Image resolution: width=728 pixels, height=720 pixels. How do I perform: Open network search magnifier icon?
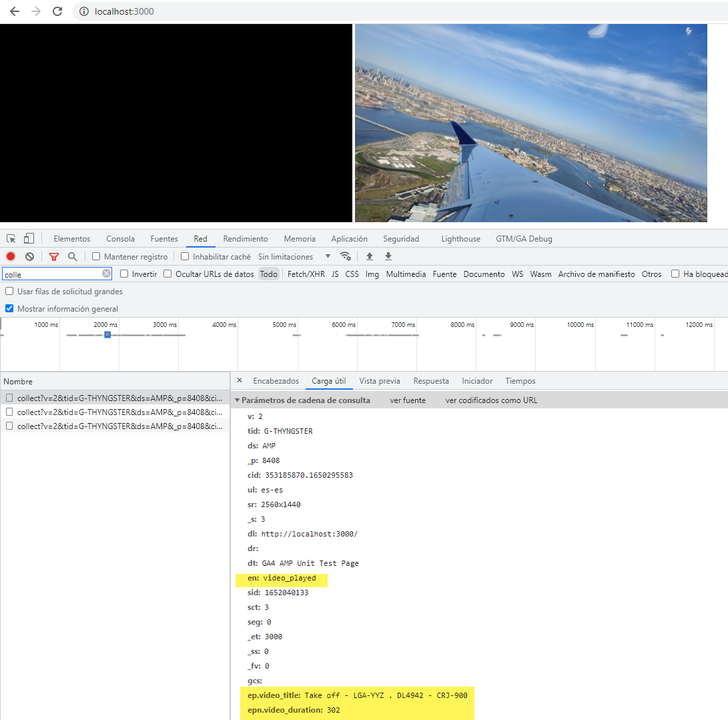click(72, 256)
